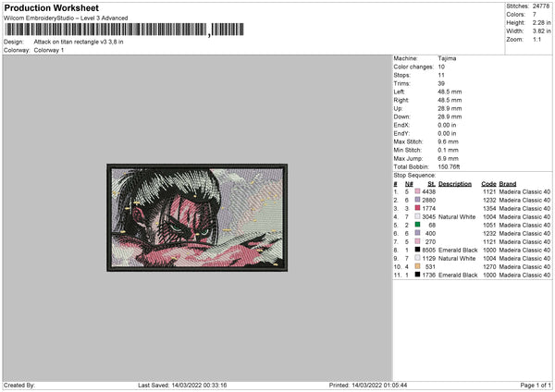Click the Zoom value 1:1

[536, 39]
